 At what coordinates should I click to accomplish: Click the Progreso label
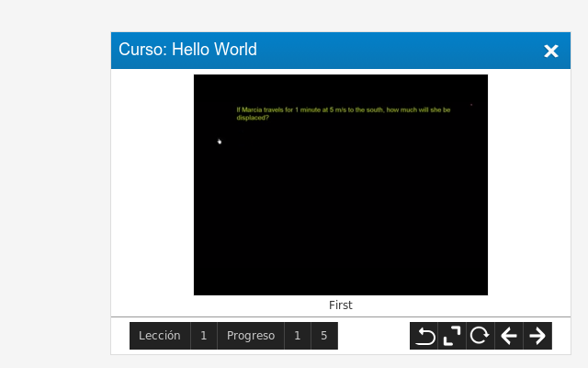click(x=251, y=336)
